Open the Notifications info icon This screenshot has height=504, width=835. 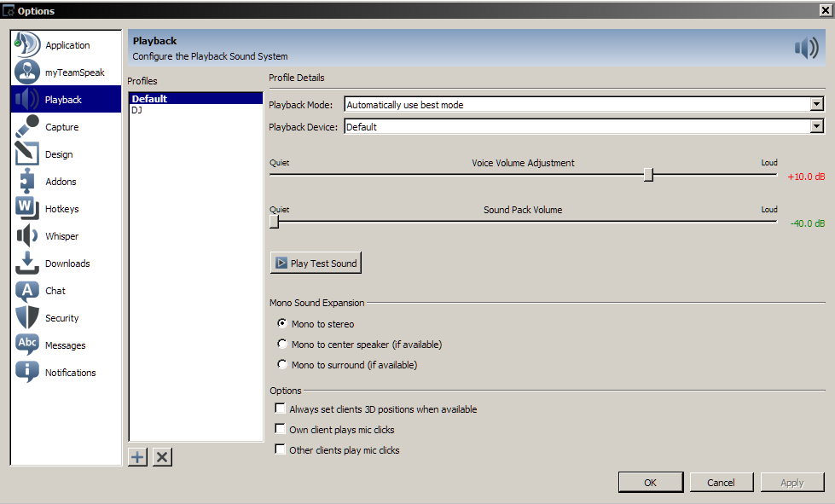pos(26,372)
